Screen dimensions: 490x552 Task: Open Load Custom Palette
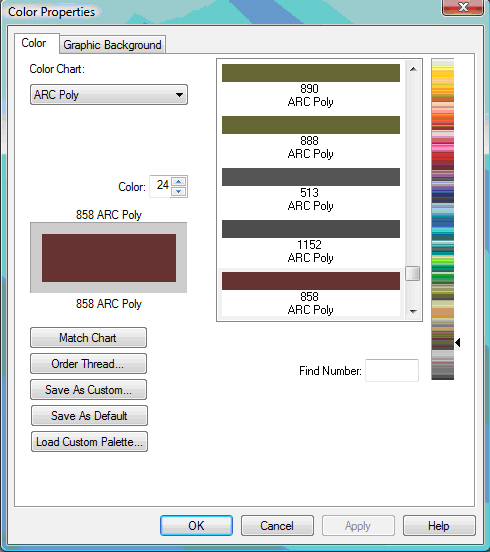[89, 441]
